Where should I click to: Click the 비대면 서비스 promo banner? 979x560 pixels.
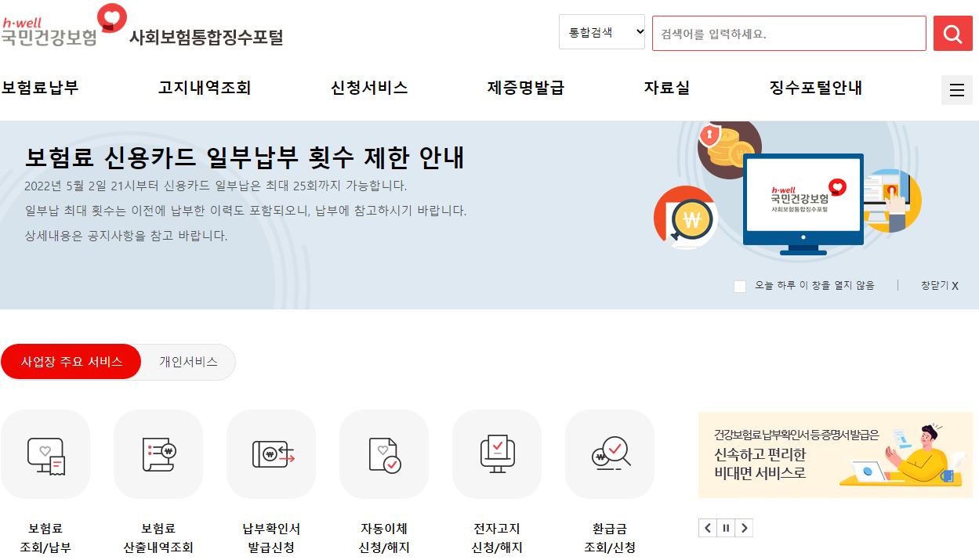click(x=836, y=455)
